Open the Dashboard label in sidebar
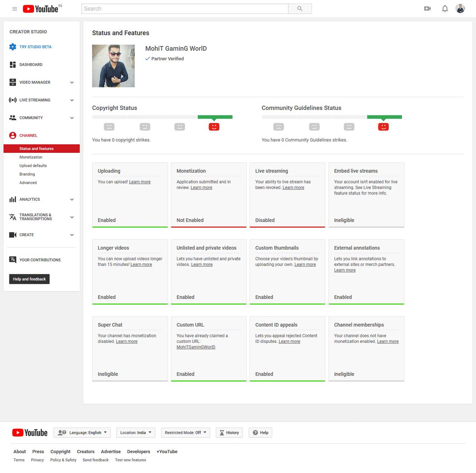 [x=31, y=65]
